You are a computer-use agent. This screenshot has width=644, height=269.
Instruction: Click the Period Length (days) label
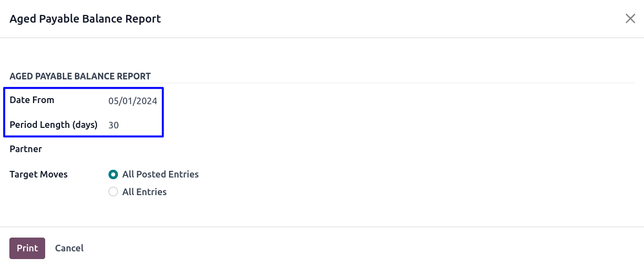[53, 125]
